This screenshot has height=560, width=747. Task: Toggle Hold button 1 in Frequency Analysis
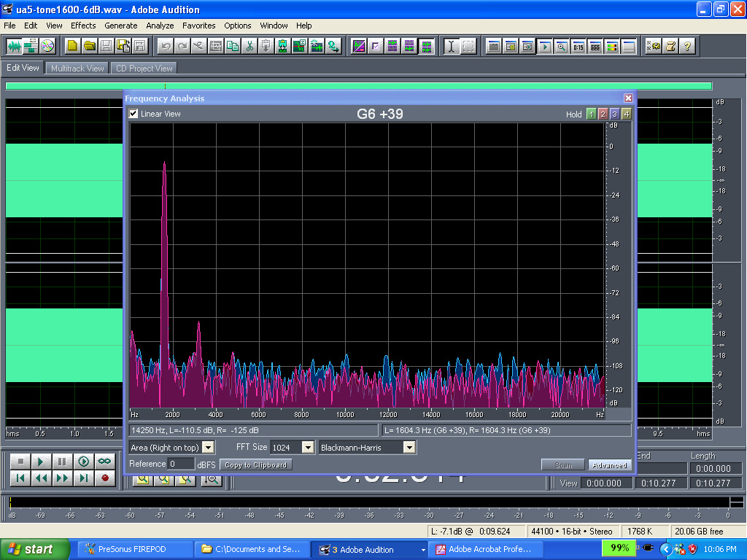[x=592, y=114]
